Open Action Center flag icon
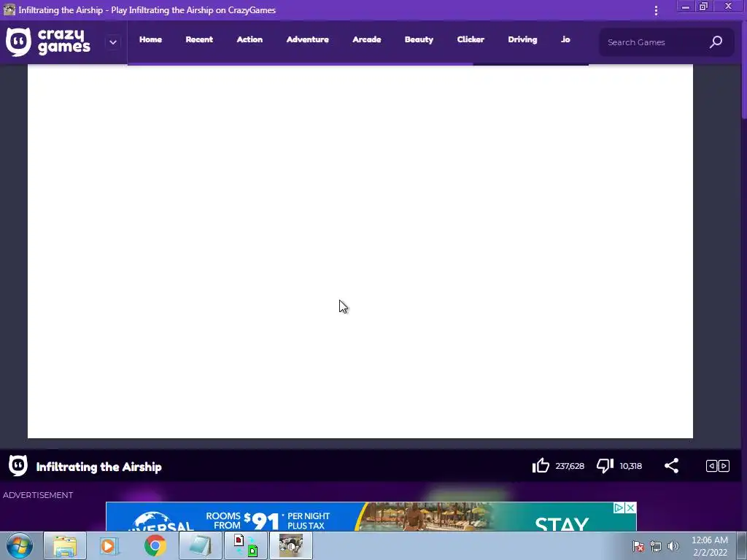747x560 pixels. pyautogui.click(x=638, y=546)
